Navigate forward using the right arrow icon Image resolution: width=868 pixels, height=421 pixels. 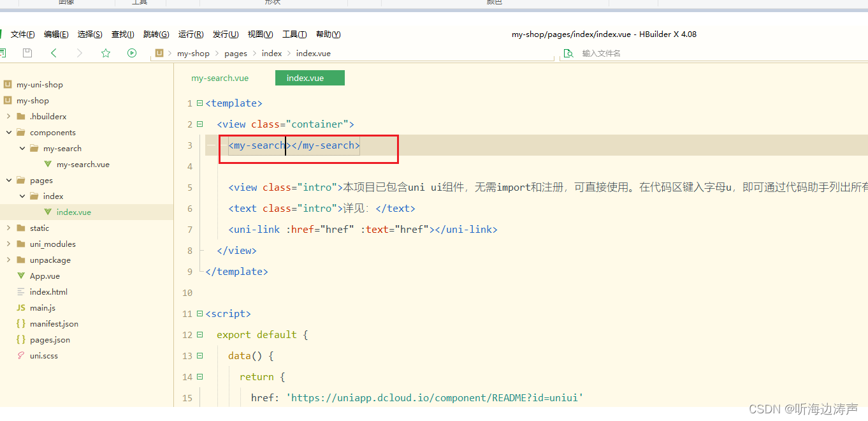pos(79,53)
